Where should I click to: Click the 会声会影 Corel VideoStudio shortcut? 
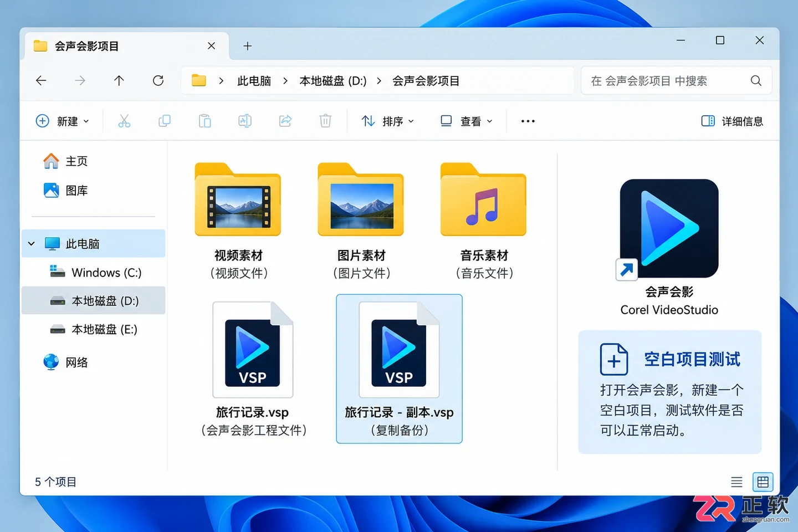coord(669,248)
